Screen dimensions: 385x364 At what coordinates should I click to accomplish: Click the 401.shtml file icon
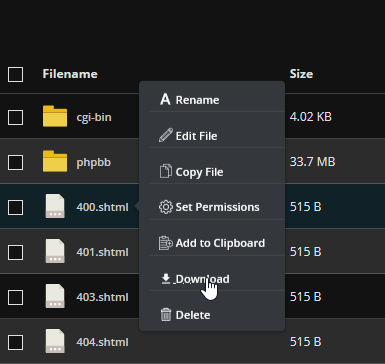(55, 251)
